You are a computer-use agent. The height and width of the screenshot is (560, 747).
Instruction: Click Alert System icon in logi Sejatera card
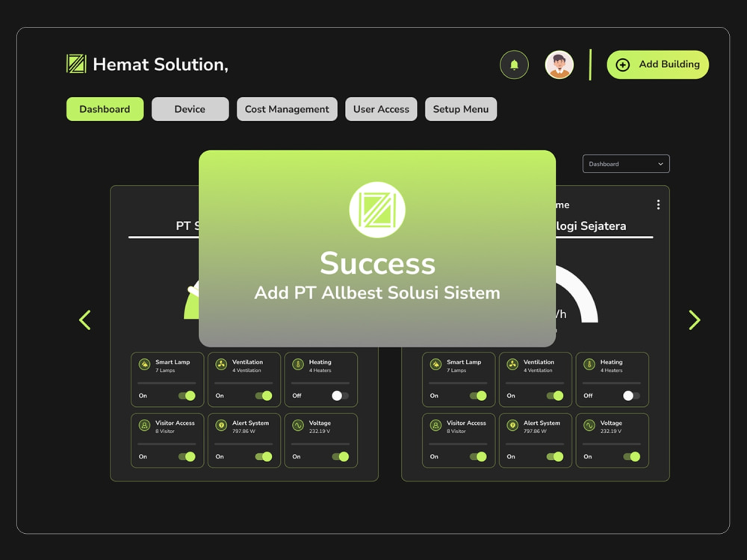512,426
